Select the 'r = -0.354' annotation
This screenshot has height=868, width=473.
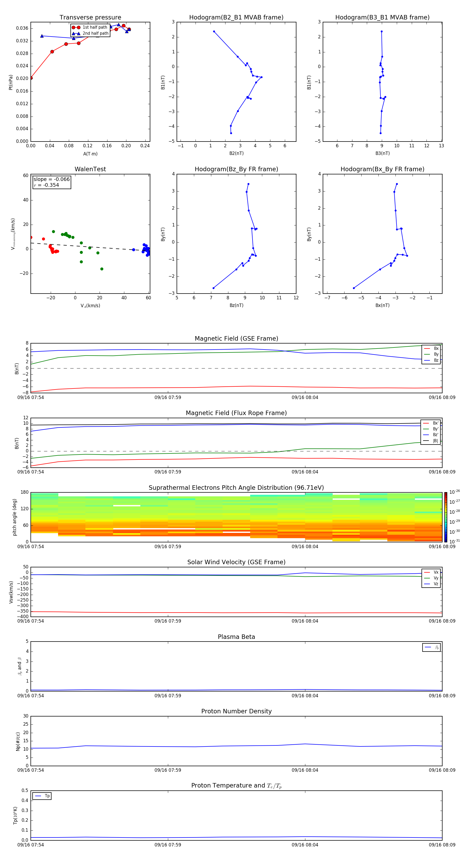pyautogui.click(x=47, y=185)
